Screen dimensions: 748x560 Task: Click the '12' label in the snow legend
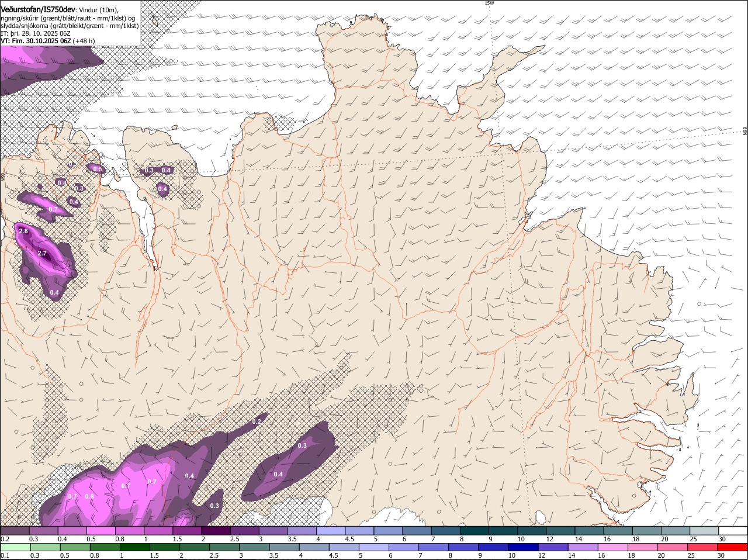click(549, 538)
